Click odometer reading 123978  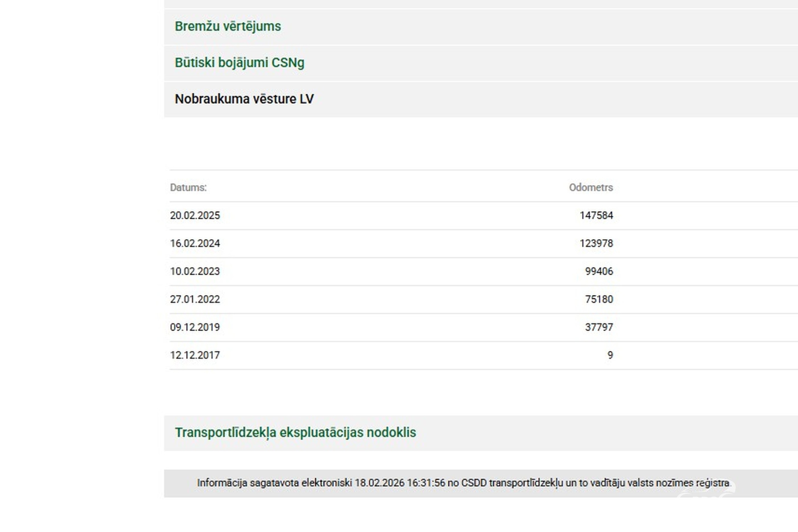(x=596, y=243)
